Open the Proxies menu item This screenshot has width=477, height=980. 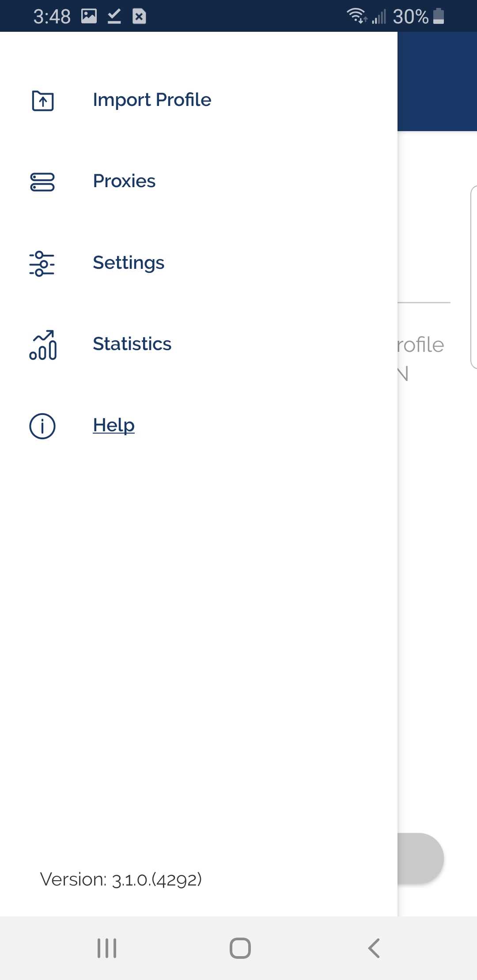[124, 181]
